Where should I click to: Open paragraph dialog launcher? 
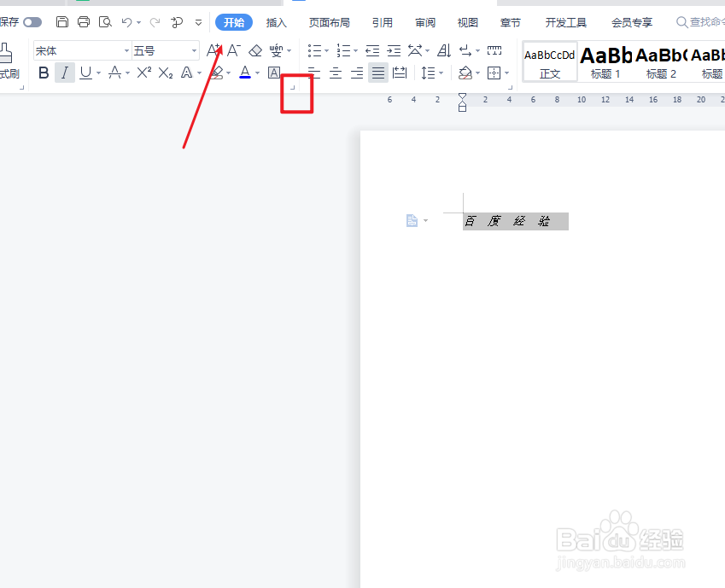coord(510,87)
